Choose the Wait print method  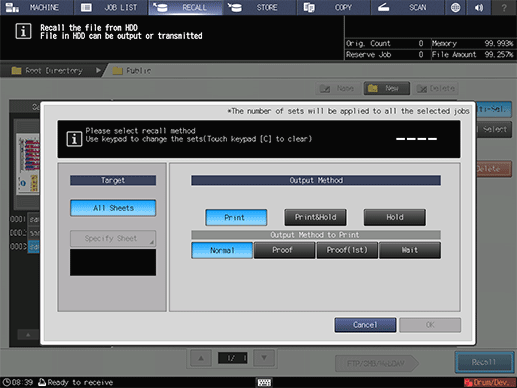410,250
